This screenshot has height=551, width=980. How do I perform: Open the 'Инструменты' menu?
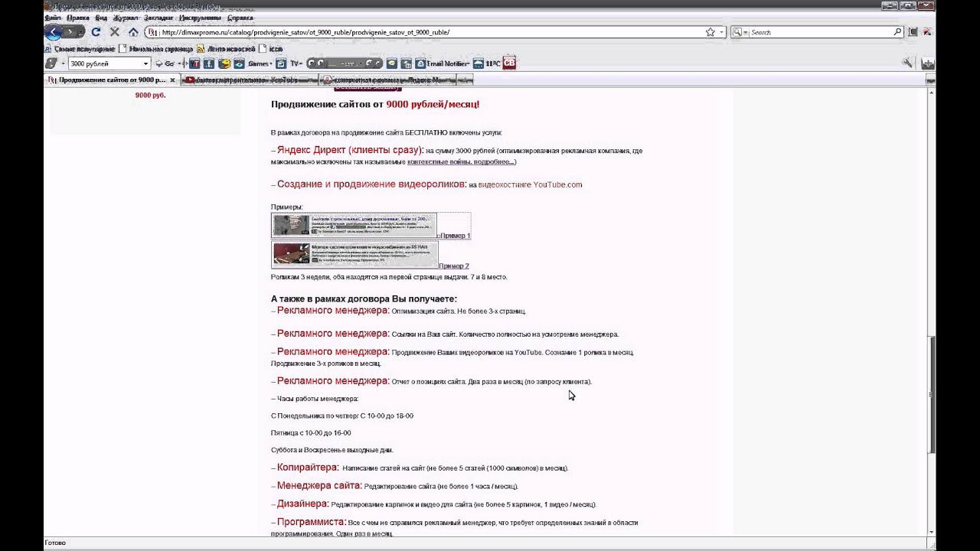[x=201, y=18]
